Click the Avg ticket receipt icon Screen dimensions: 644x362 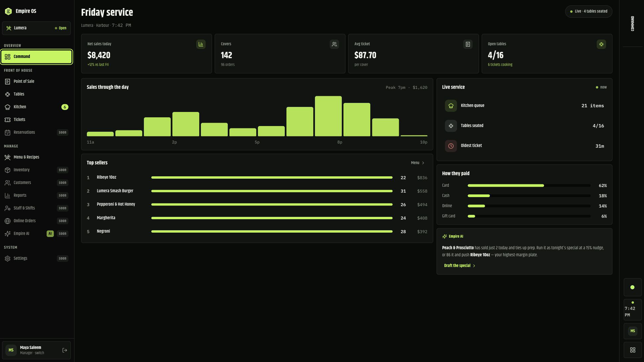tap(468, 44)
